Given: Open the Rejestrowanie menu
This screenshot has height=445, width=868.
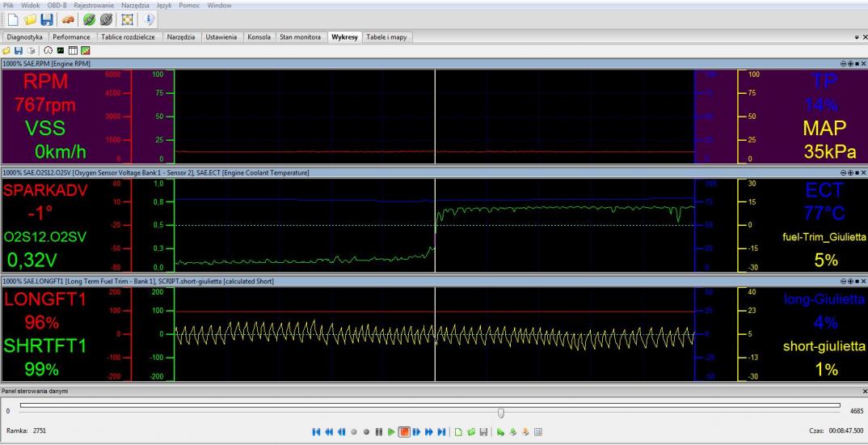Looking at the screenshot, I should pos(95,5).
